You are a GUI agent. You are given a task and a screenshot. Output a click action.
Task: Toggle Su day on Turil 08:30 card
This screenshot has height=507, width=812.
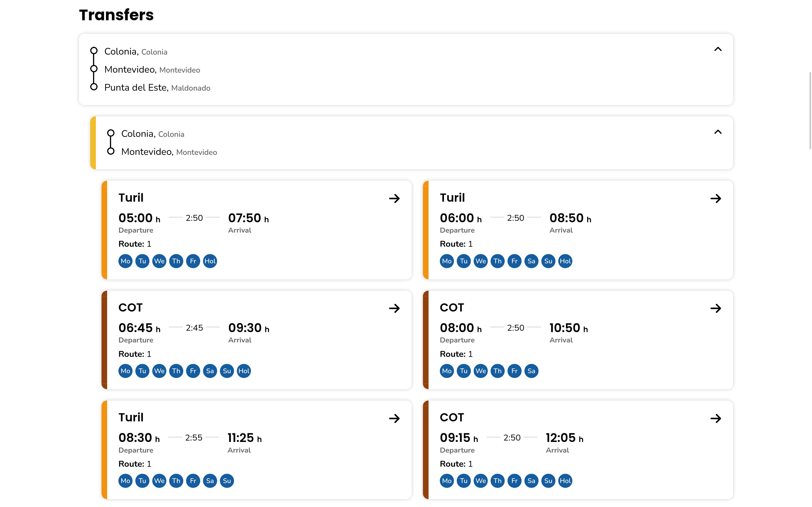227,481
